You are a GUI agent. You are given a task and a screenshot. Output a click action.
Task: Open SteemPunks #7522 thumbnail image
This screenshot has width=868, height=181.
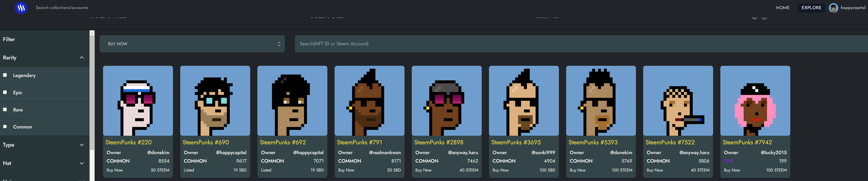click(678, 101)
